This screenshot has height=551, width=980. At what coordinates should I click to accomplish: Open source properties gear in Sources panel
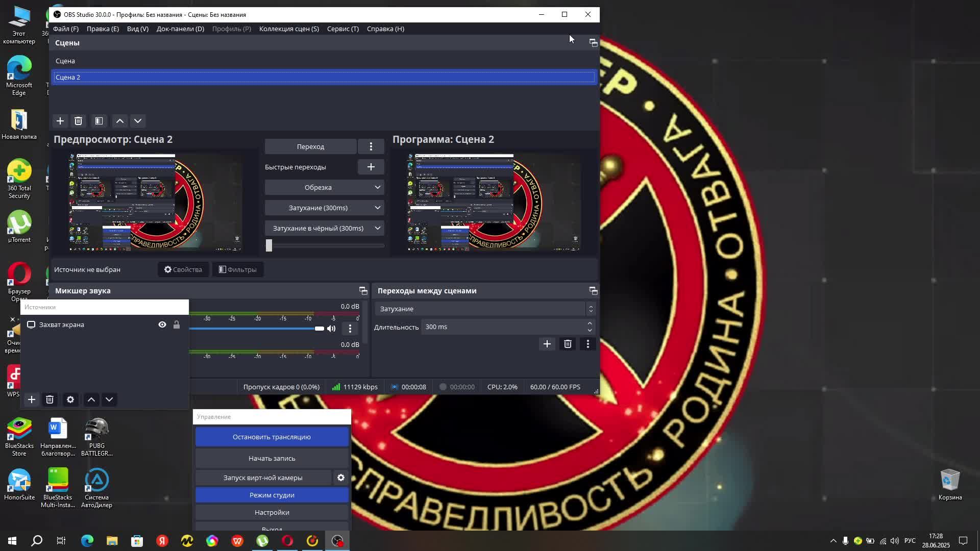click(70, 399)
